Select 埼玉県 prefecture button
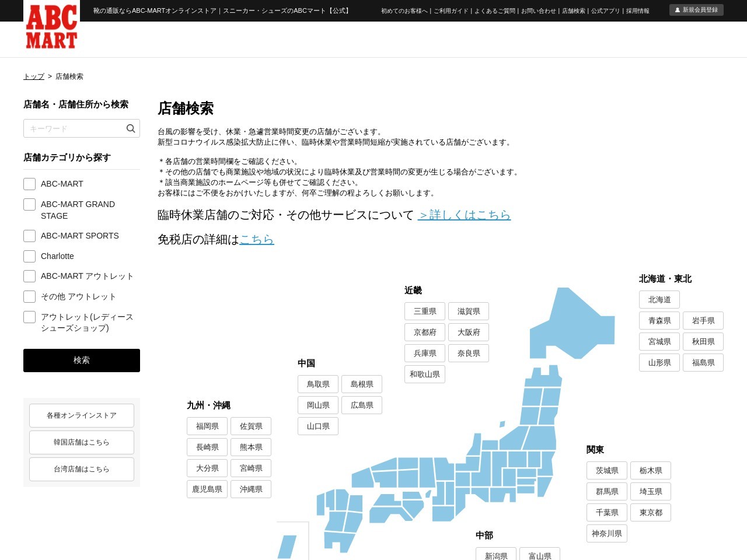The width and height of the screenshot is (747, 560). coord(651,492)
